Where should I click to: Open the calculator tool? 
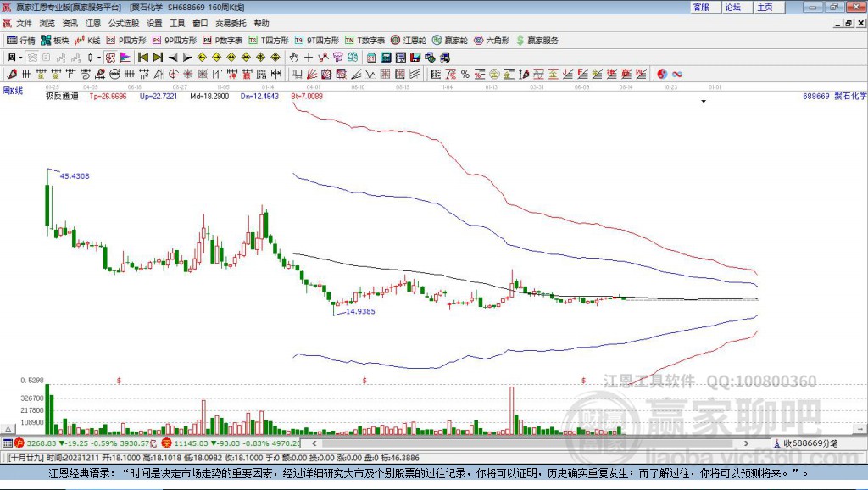pos(386,57)
